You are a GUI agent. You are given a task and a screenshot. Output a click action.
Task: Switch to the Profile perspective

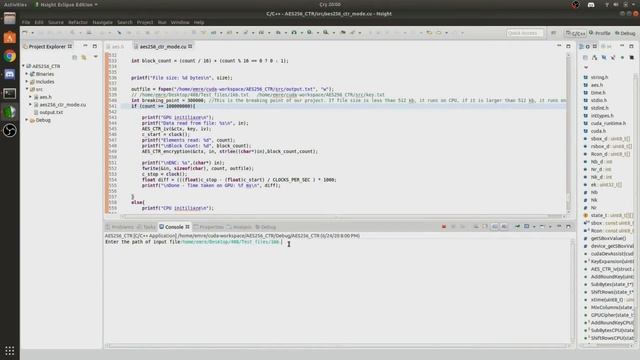click(x=600, y=33)
